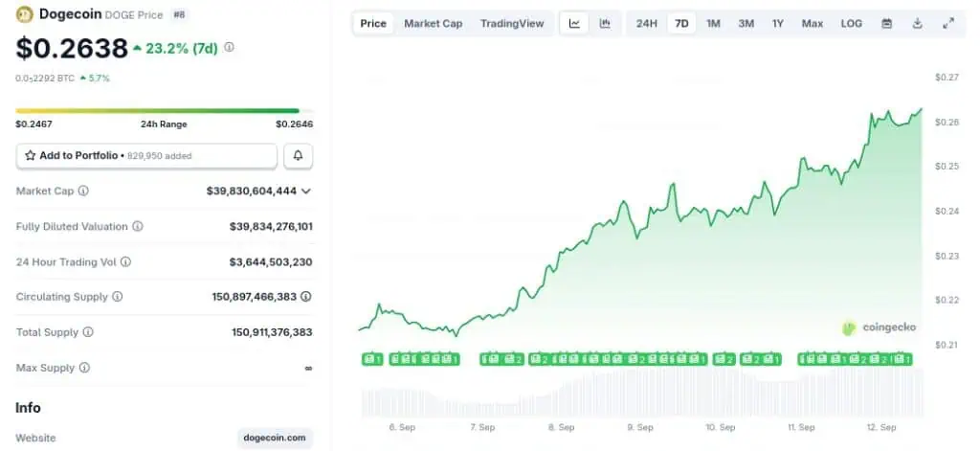Toggle LOG scale on chart

coord(851,24)
